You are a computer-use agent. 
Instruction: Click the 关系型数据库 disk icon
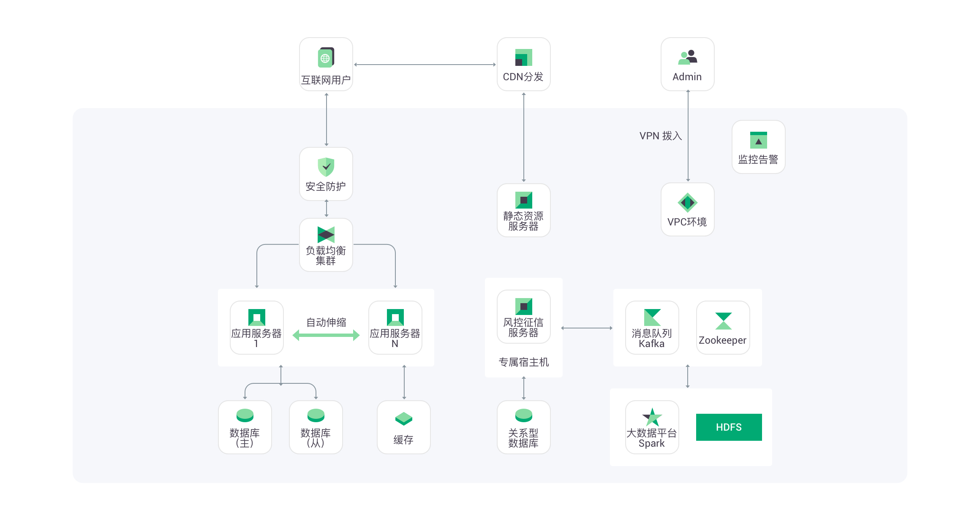click(524, 415)
